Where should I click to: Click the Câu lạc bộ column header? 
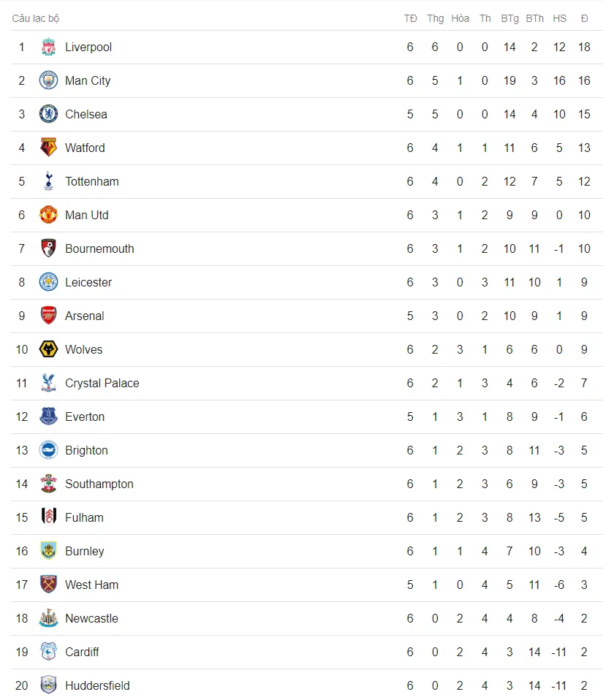[36, 18]
